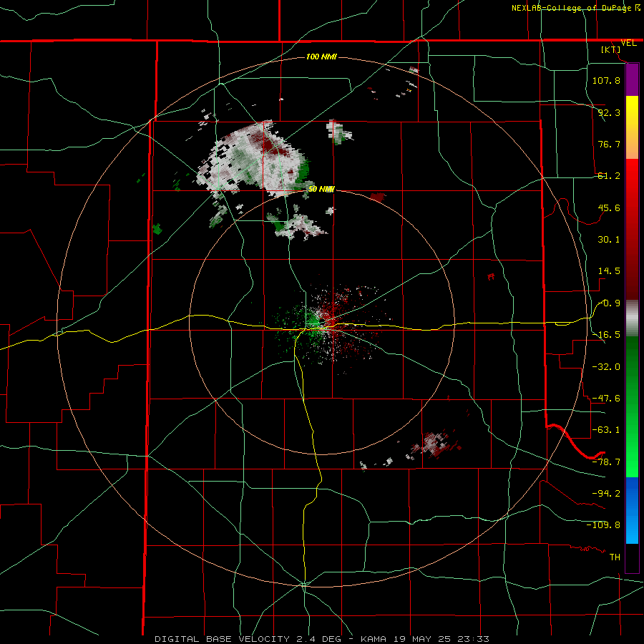Click the yellow-orange segment of color bar
The height and width of the screenshot is (644, 644).
pyautogui.click(x=632, y=127)
